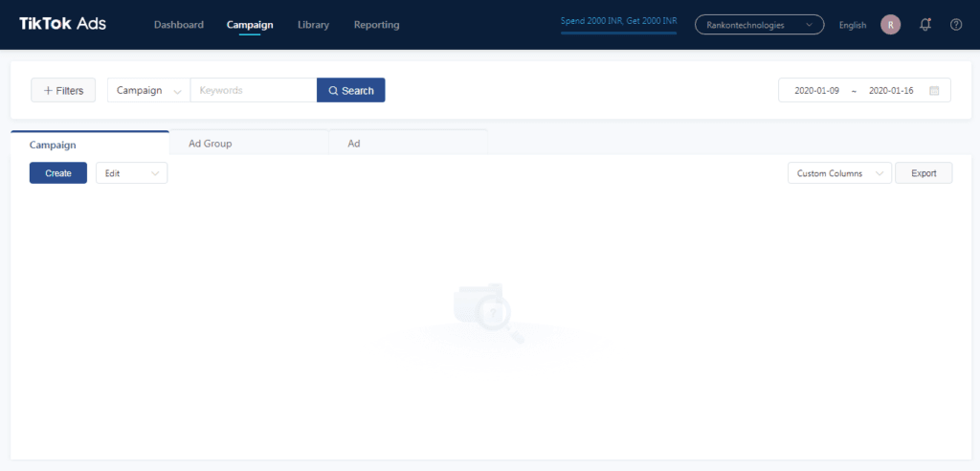Change the English language setting
The height and width of the screenshot is (471, 980).
853,26
